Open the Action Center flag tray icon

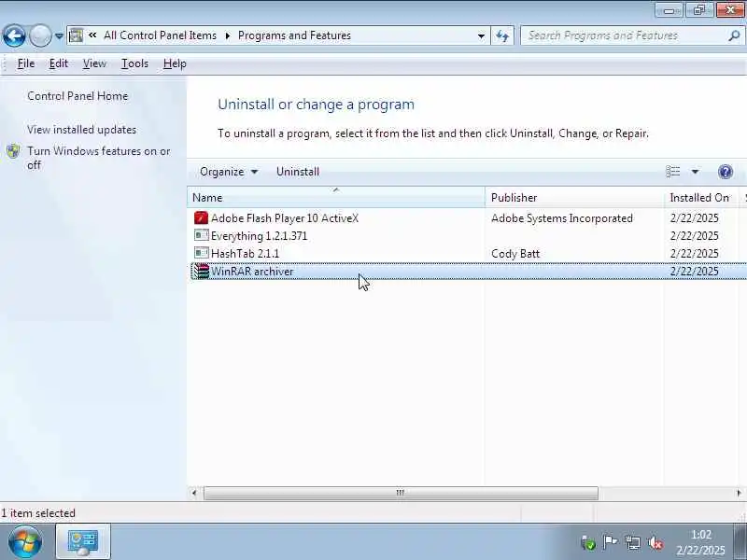click(610, 542)
